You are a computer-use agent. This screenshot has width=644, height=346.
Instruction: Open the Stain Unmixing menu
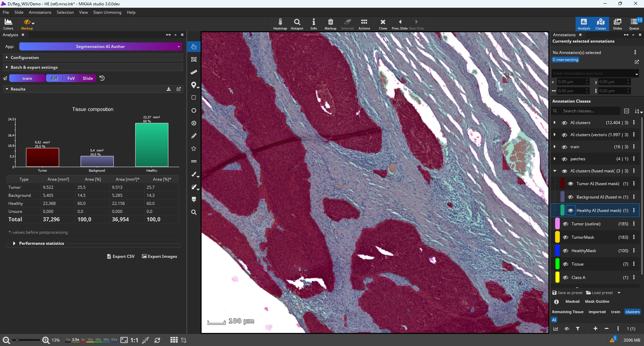pyautogui.click(x=107, y=12)
